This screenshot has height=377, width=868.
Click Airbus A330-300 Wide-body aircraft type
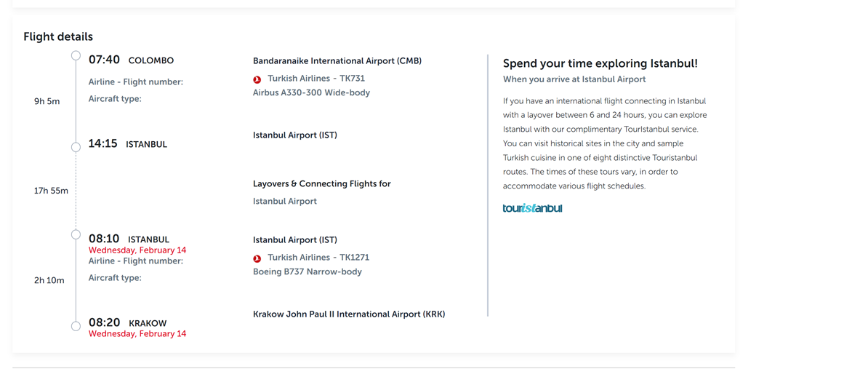click(311, 92)
